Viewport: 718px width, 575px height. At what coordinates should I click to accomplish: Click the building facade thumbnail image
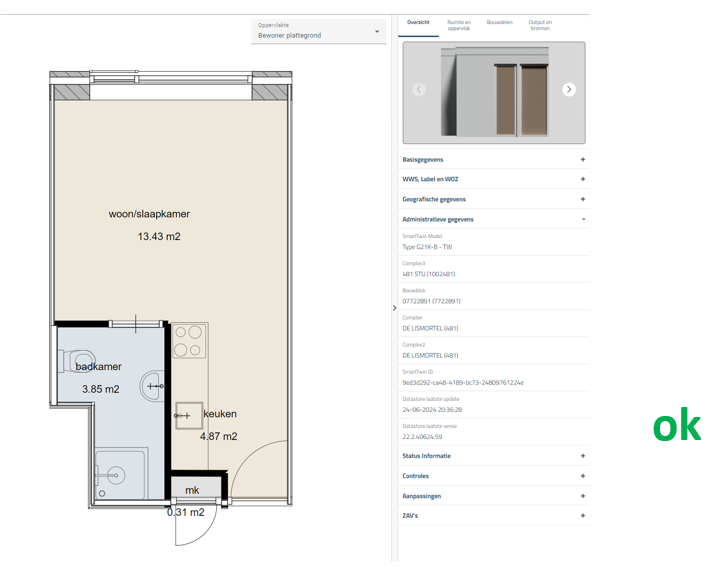click(x=494, y=93)
